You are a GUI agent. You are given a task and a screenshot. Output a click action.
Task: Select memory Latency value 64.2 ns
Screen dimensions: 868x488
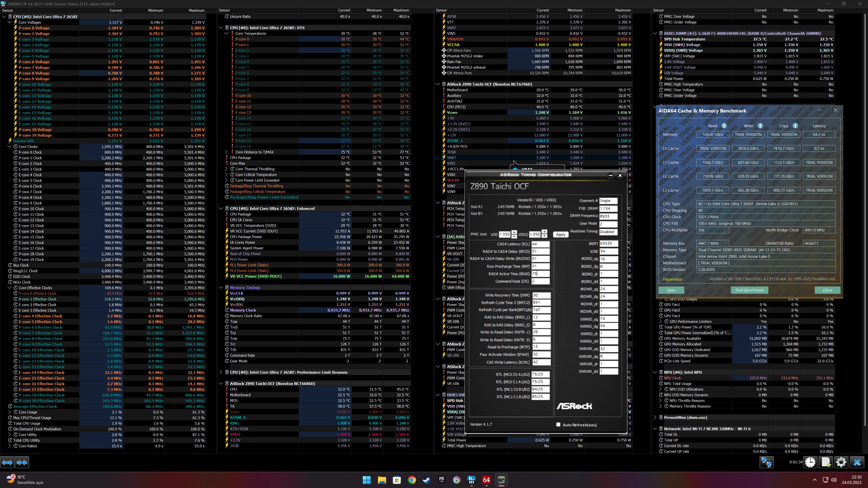(x=819, y=134)
